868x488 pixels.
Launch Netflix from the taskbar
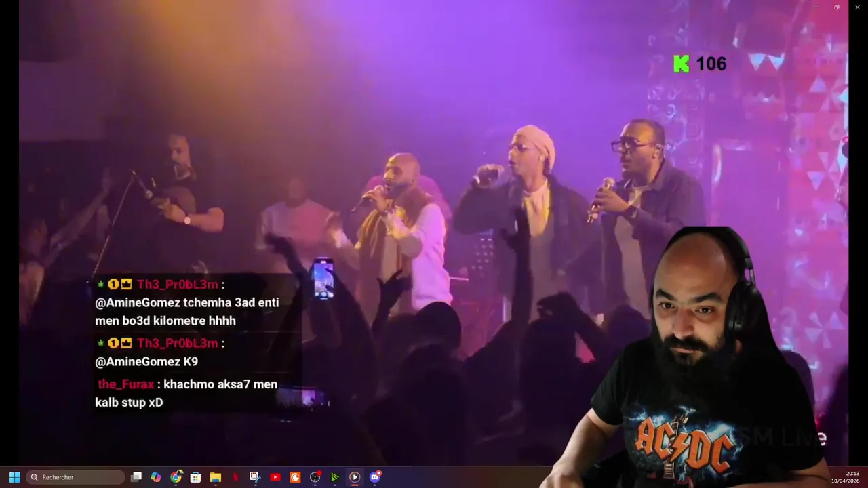[235, 477]
